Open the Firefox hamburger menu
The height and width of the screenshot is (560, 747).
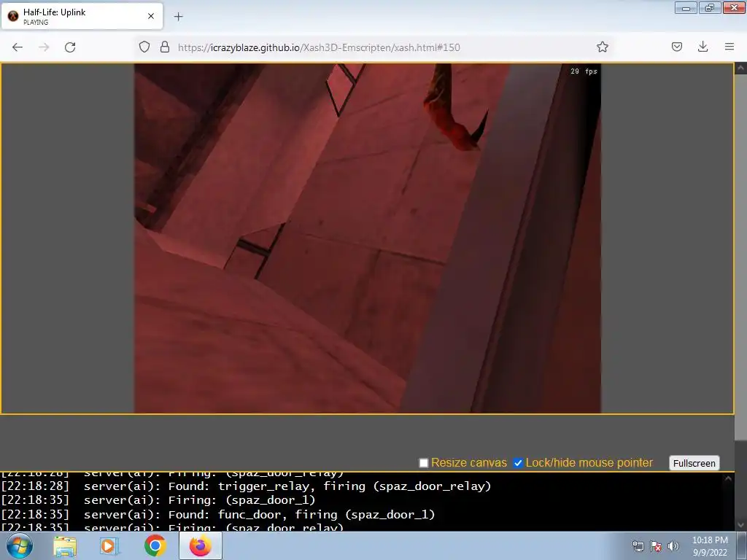(x=729, y=47)
